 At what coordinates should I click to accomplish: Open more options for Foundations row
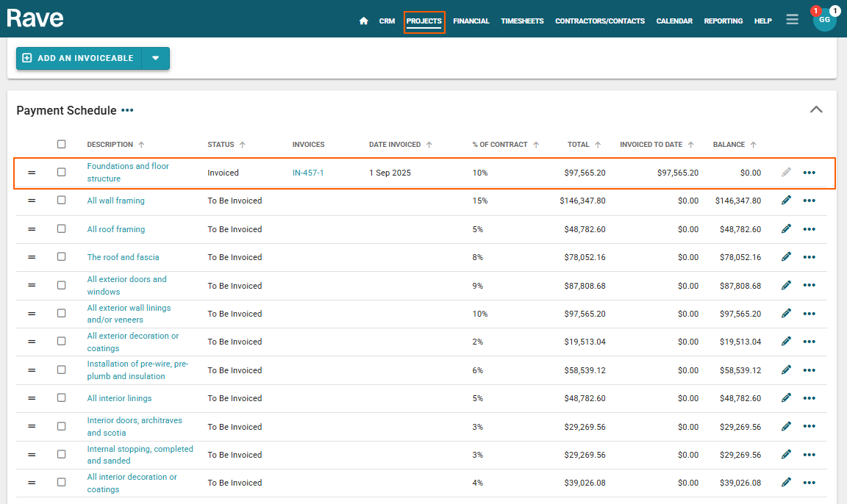810,173
